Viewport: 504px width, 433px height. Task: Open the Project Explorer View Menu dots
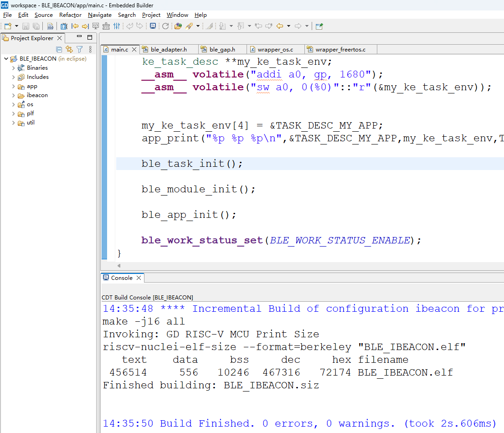[90, 49]
